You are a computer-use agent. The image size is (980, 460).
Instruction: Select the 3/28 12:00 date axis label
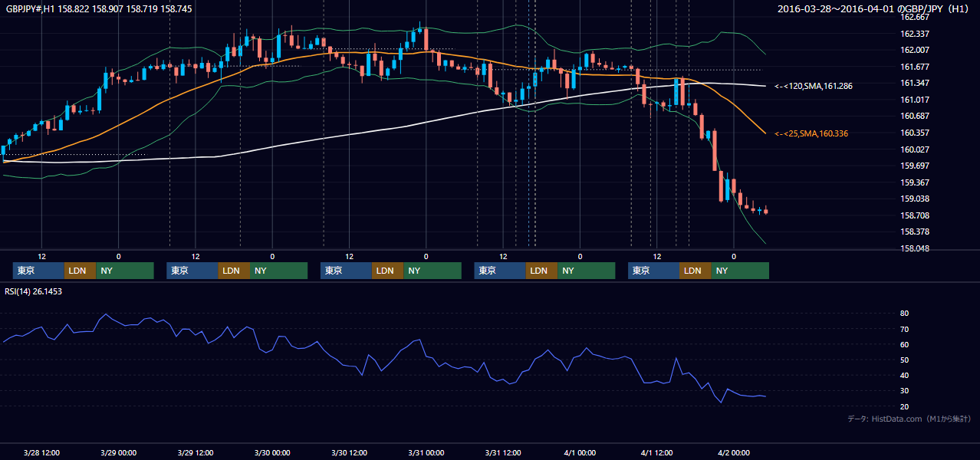coord(41,452)
